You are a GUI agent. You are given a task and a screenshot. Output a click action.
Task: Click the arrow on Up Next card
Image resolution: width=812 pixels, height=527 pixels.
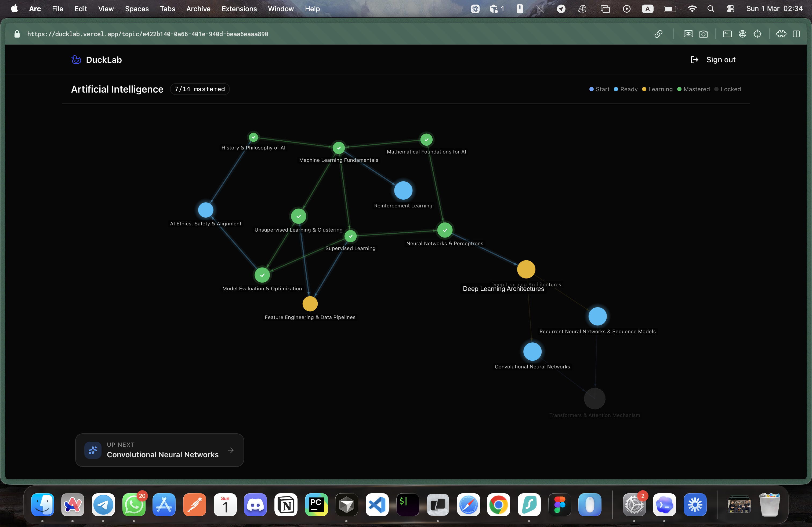coord(231,450)
